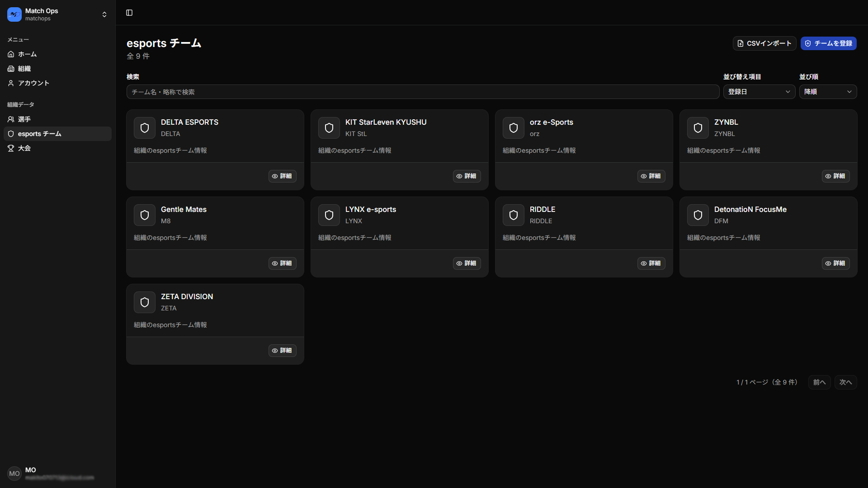View 詳細 for Gentle Mates
This screenshot has height=488, width=868.
tap(283, 263)
